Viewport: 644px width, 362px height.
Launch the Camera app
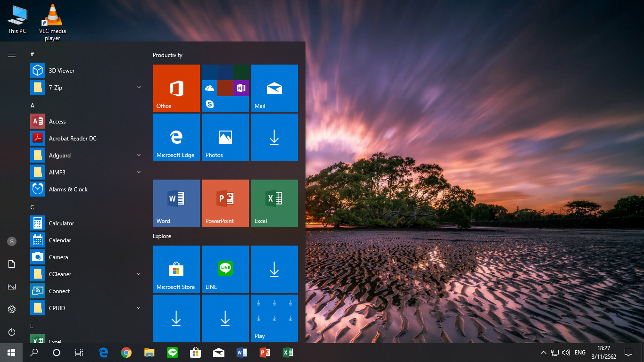[87, 257]
